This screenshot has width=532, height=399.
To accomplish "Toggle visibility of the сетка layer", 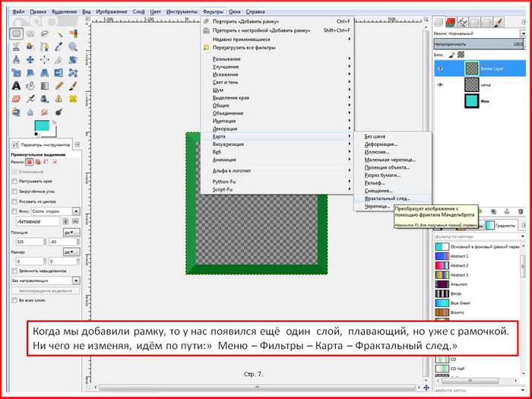I will pos(440,85).
